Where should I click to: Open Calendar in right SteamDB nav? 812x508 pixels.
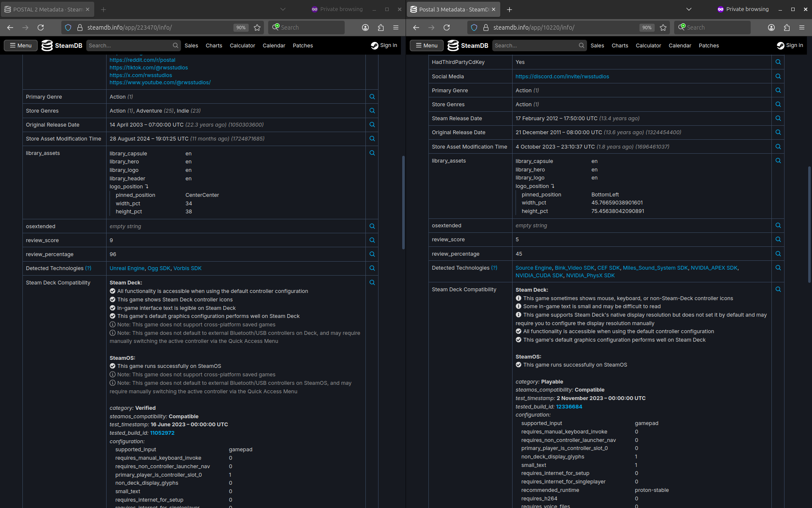[680, 46]
